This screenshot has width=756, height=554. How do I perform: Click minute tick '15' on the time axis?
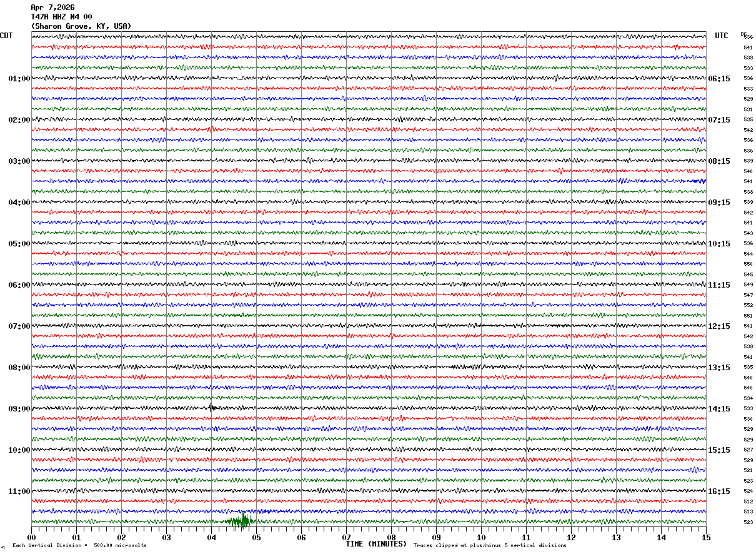706,537
